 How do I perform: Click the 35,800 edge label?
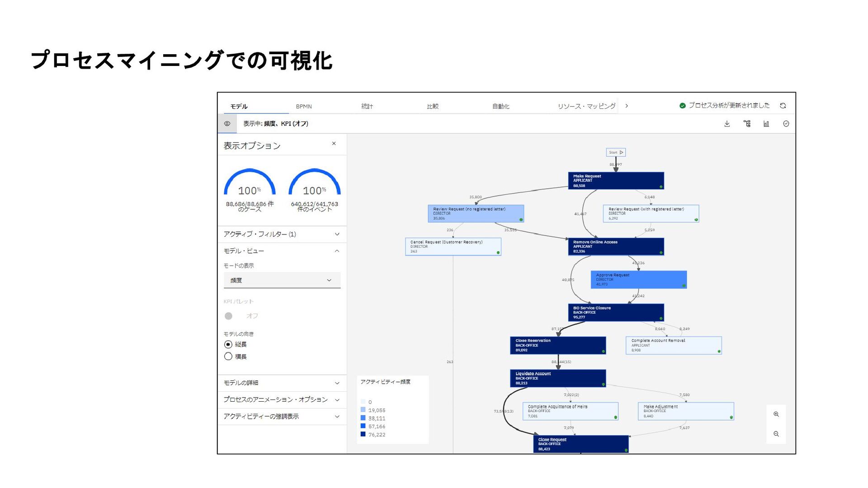point(476,197)
